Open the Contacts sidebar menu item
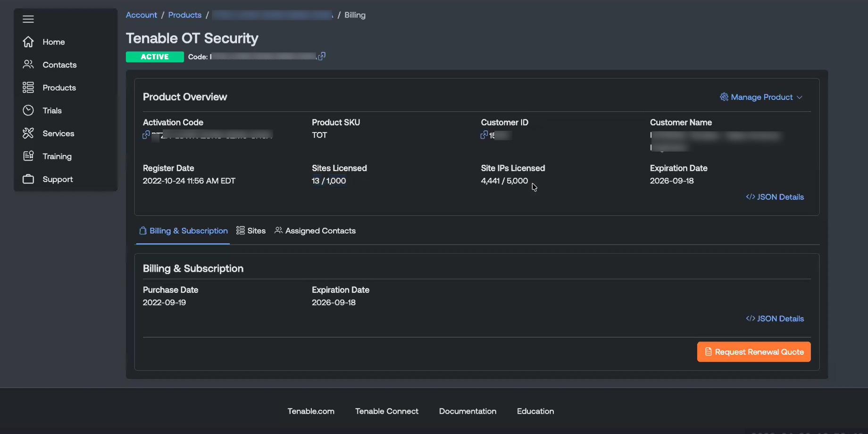 click(66, 65)
